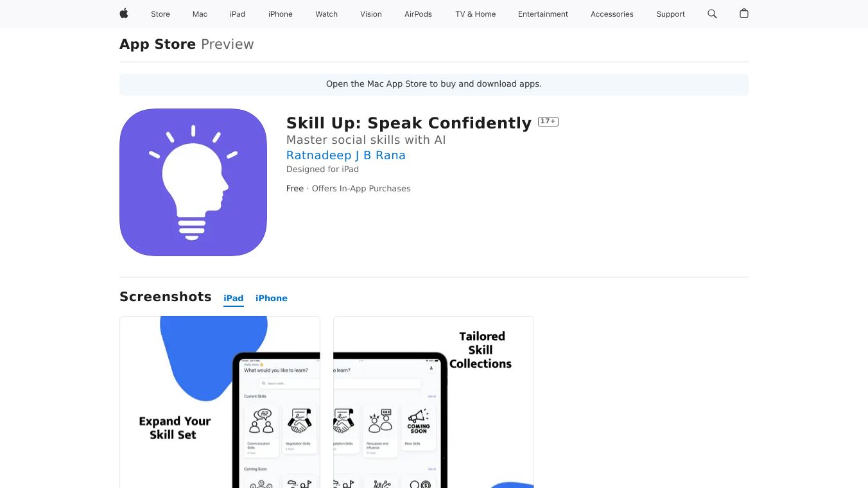Open TV & Home menu

(476, 14)
